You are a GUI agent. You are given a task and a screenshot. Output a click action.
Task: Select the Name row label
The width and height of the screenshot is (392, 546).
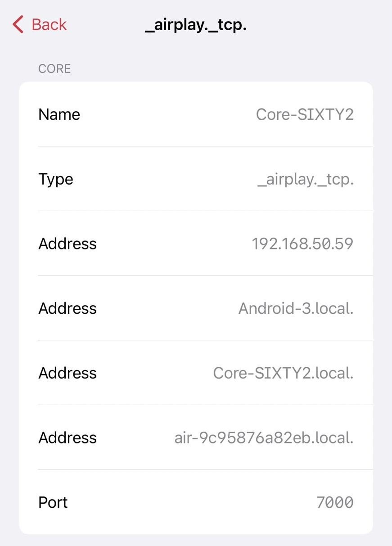[59, 114]
